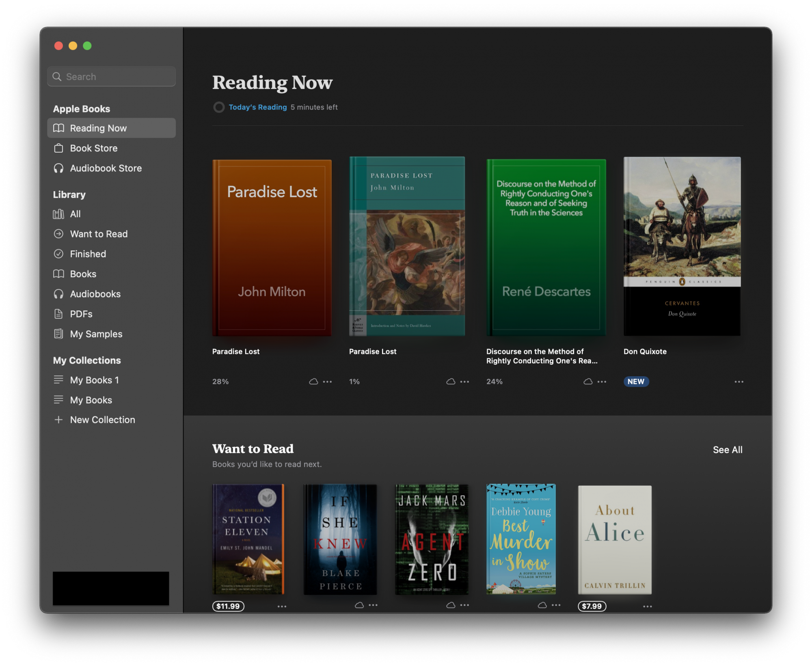Click the 1% reading progress text
This screenshot has width=812, height=666.
(x=354, y=381)
